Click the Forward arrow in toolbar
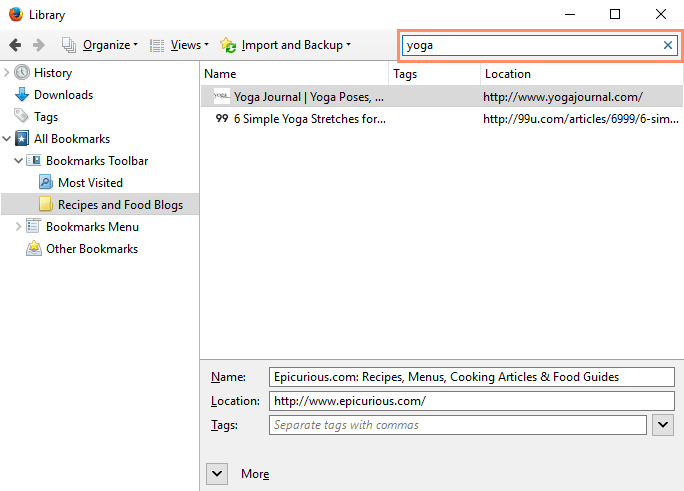The image size is (684, 491). pos(39,45)
